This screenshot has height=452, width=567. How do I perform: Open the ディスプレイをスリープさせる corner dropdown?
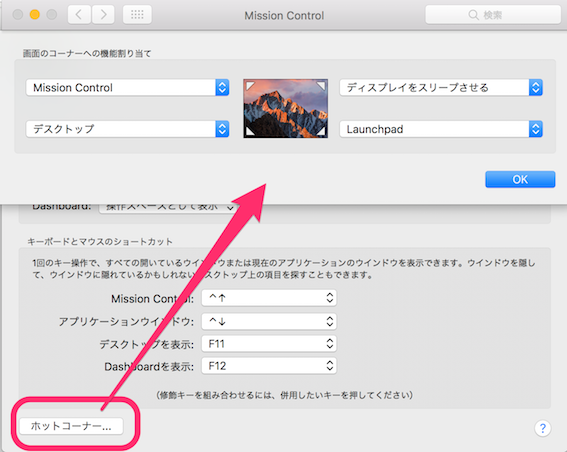(x=441, y=88)
